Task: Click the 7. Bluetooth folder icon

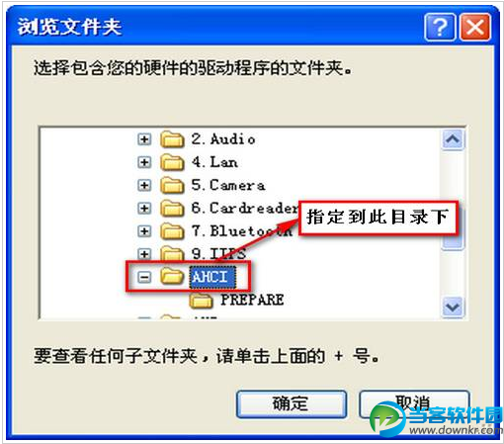Action: 172,231
